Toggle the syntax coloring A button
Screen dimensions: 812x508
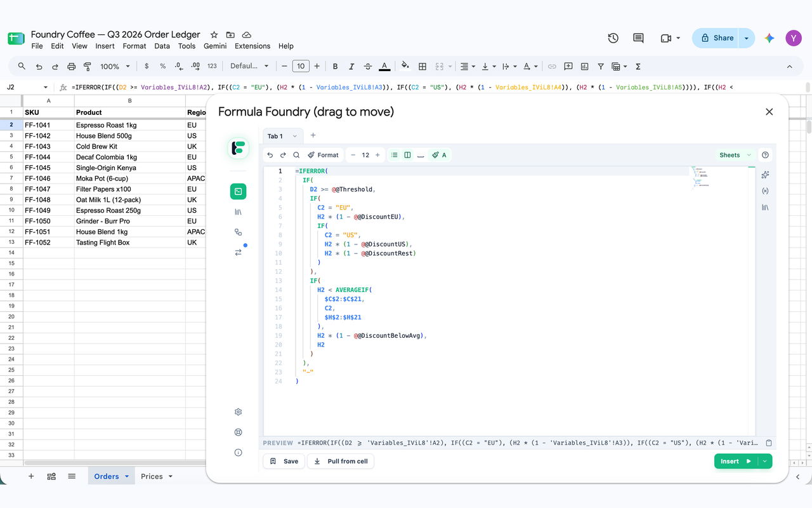[x=439, y=155]
